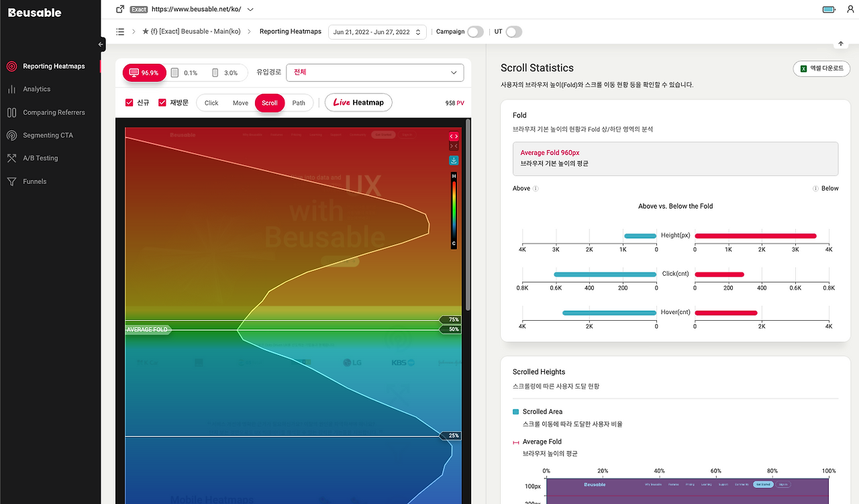Click the red Below bar for Hover(cnt)
The image size is (859, 504).
tap(726, 313)
